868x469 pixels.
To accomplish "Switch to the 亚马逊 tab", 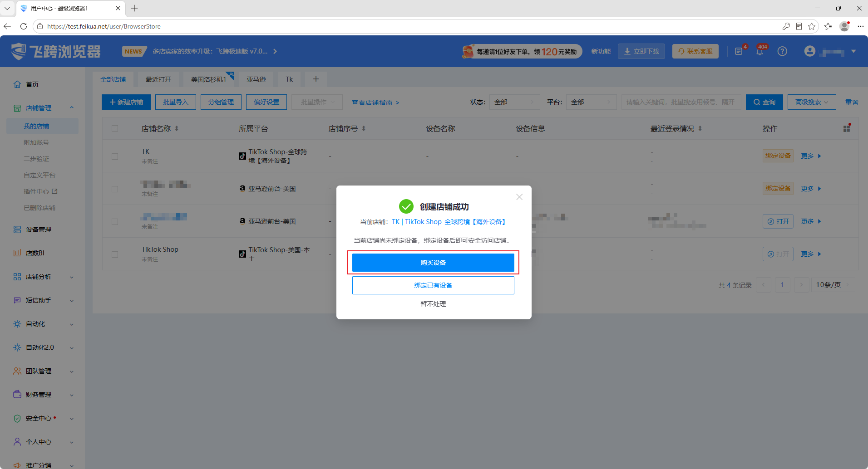I will click(x=256, y=79).
